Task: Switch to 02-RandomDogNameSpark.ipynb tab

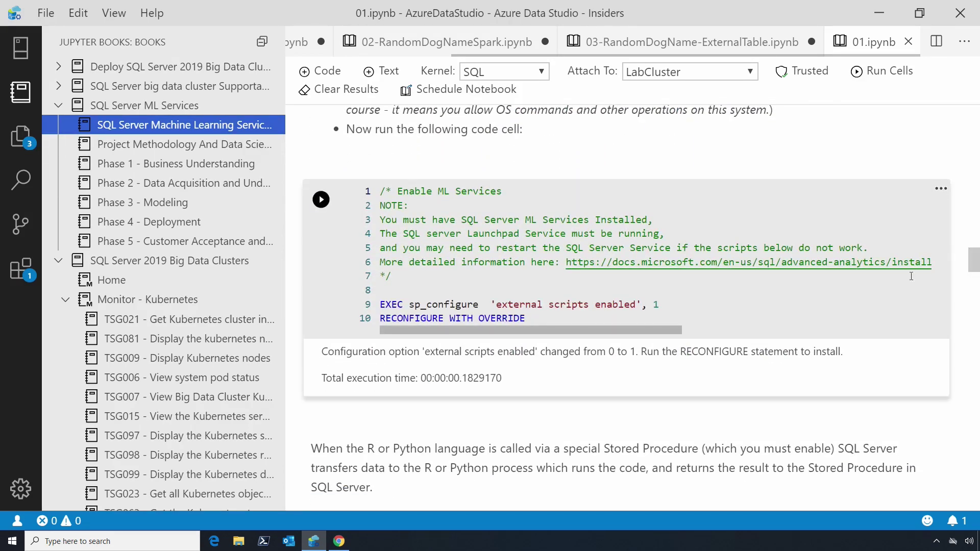Action: tap(446, 41)
